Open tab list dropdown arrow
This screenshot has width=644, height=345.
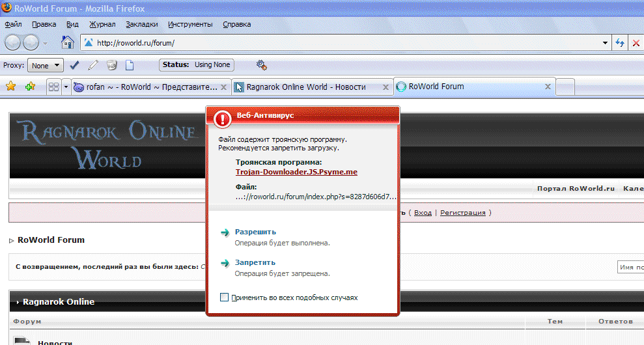coord(66,87)
